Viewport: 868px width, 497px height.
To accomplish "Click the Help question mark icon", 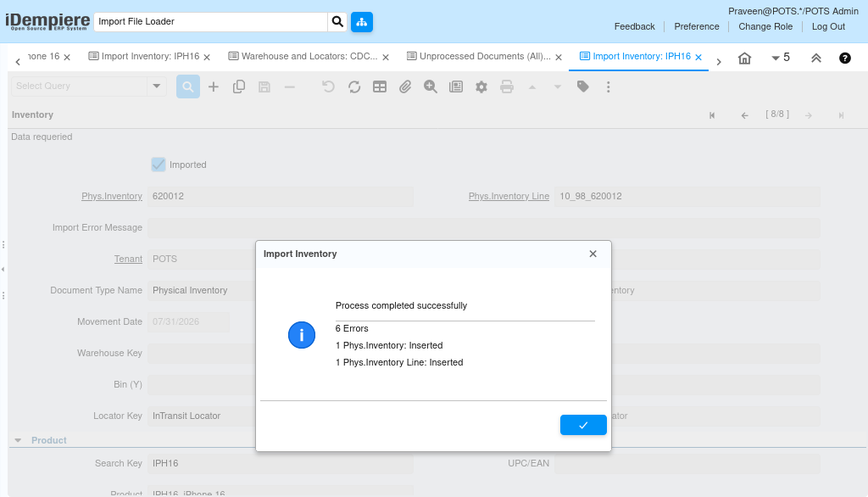I will tap(845, 59).
